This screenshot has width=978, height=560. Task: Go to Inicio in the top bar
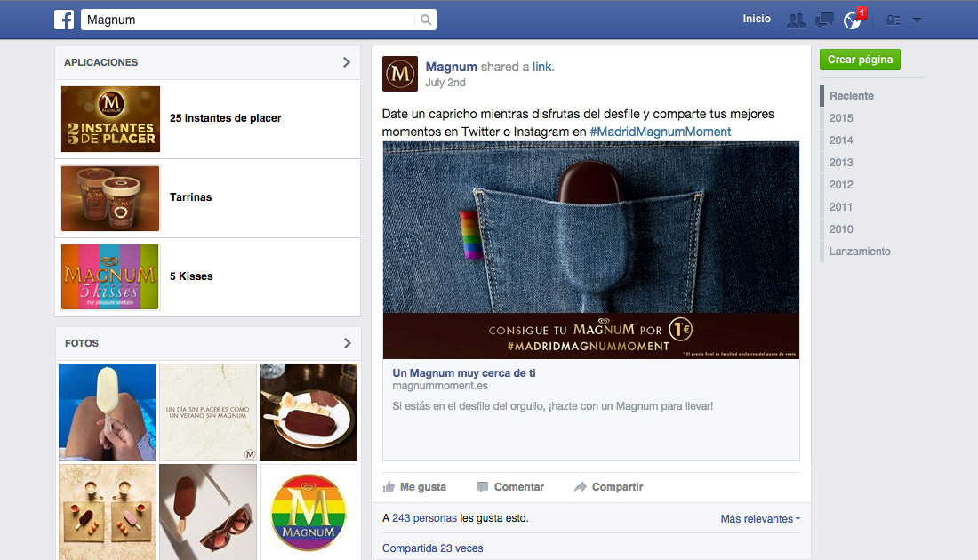pyautogui.click(x=757, y=19)
